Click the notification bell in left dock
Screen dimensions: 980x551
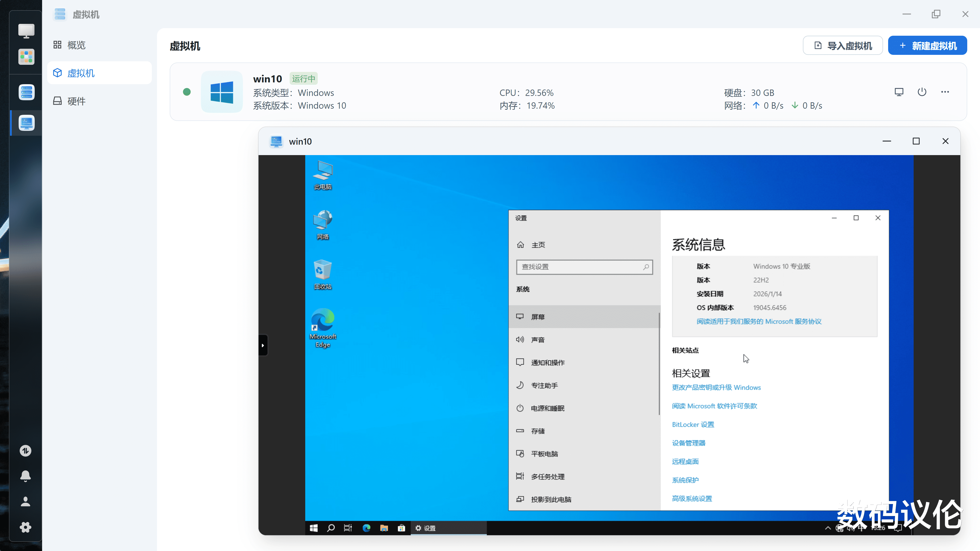click(26, 476)
